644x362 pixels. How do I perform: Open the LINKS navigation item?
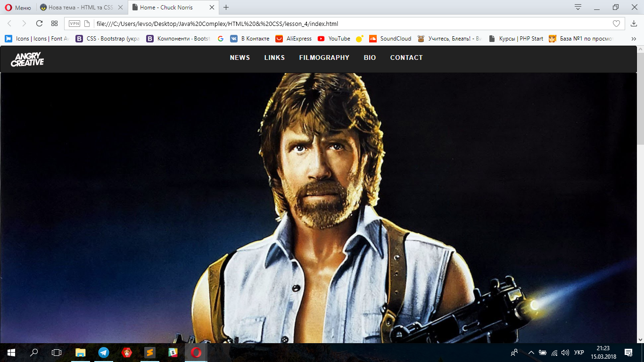[x=274, y=58]
